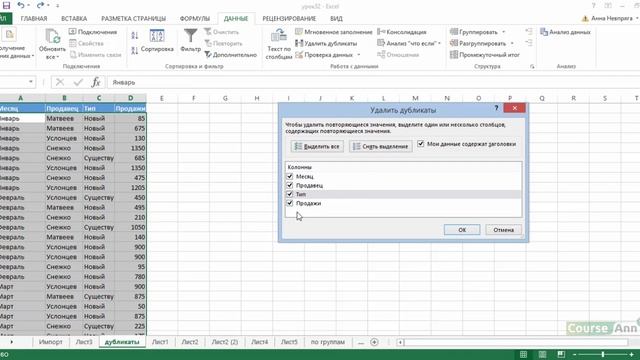Confirm the dialog with OK
640x360 pixels.
tap(462, 230)
